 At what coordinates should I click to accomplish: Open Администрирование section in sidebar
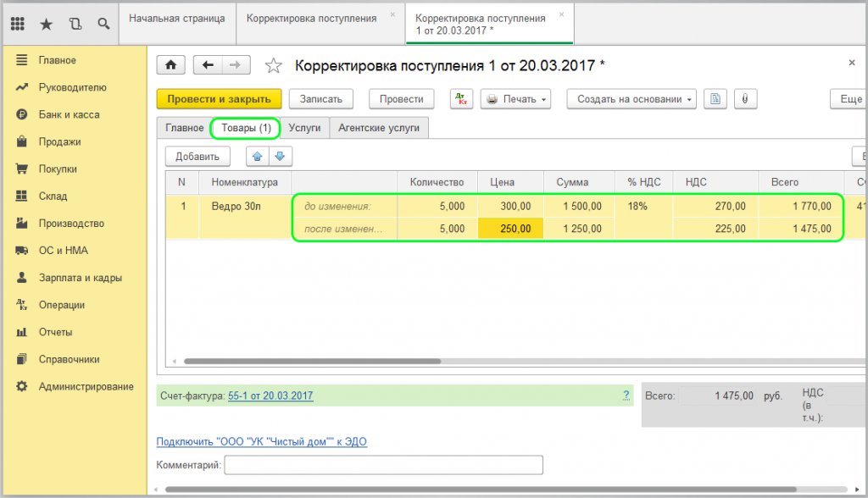pyautogui.click(x=86, y=386)
